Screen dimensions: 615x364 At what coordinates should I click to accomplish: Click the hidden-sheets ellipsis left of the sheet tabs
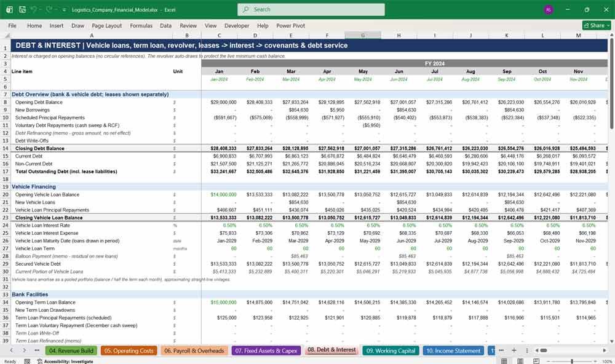tap(37, 350)
